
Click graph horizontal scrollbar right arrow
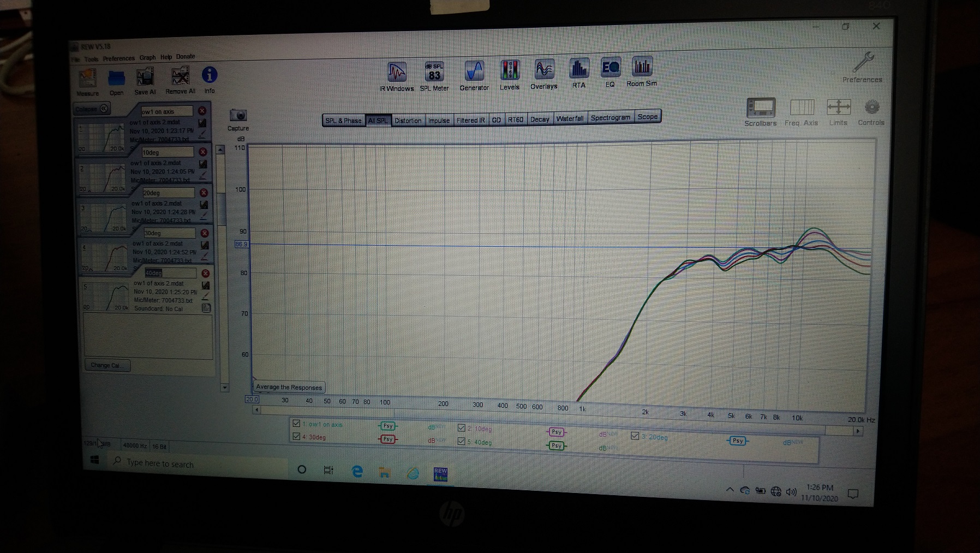click(858, 431)
